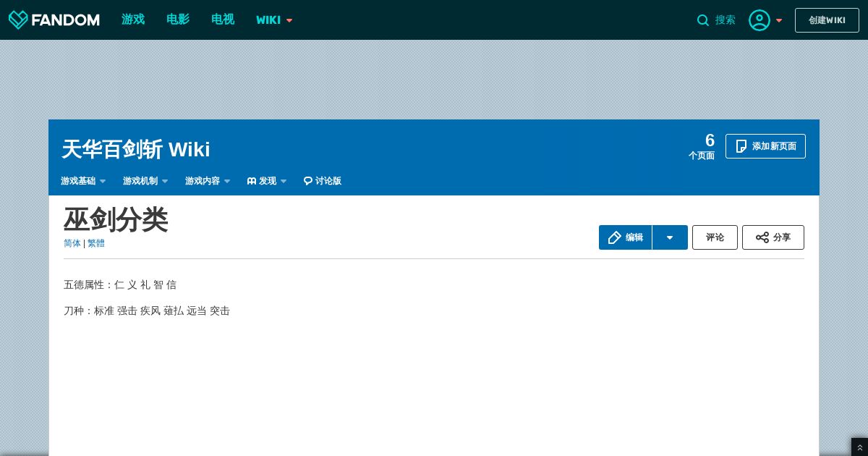Switch to 繁體 variant

click(x=96, y=243)
